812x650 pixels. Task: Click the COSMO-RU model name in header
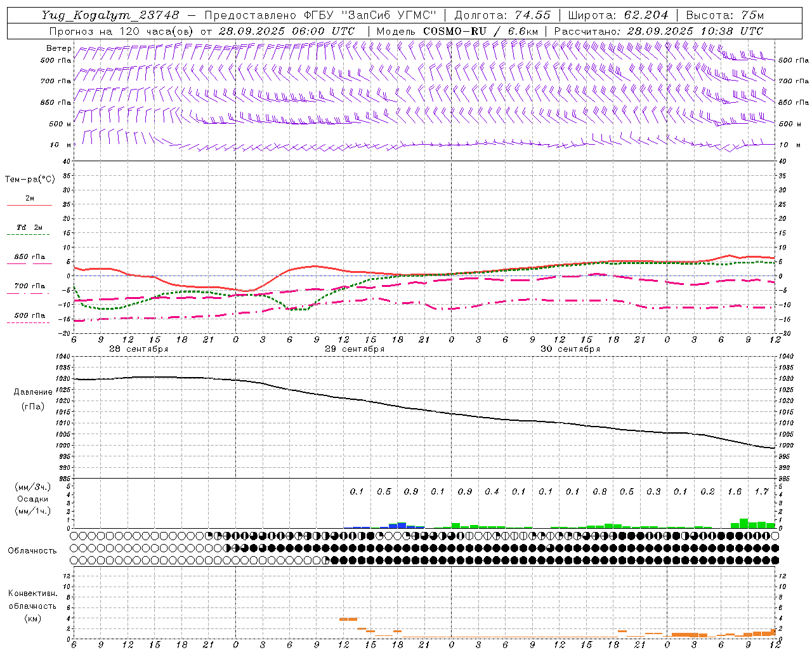tap(454, 31)
